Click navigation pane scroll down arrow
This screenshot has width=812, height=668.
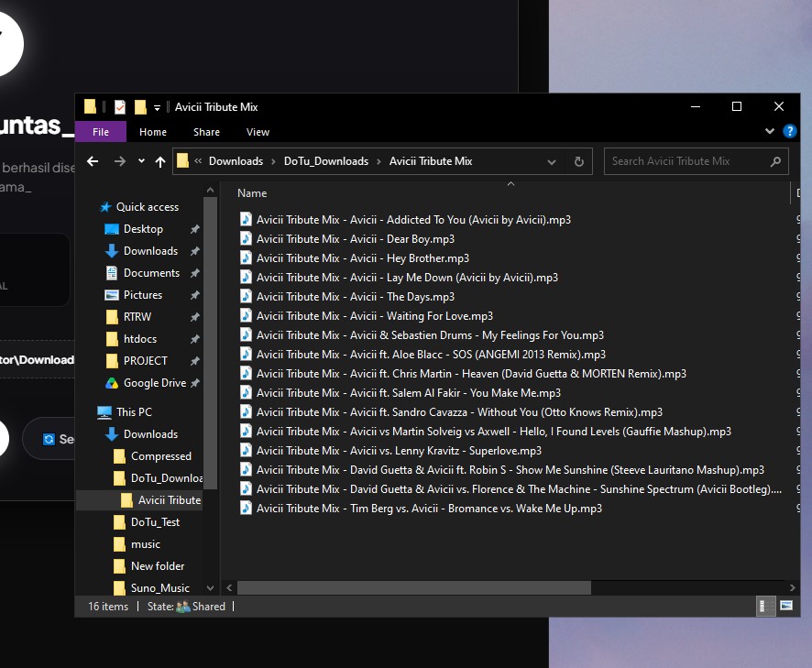(x=210, y=588)
